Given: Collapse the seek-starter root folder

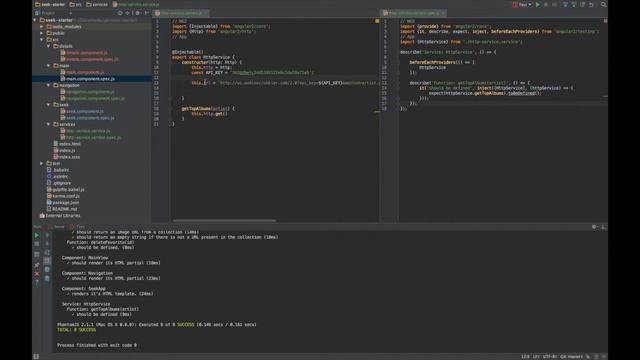Looking at the screenshot, I should (x=35, y=20).
